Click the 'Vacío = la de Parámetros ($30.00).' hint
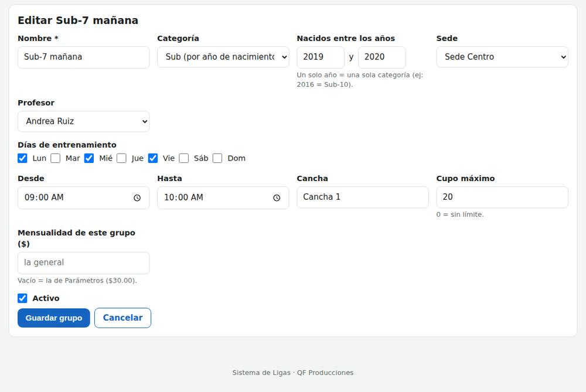Viewport: 586px width, 392px height. (77, 280)
